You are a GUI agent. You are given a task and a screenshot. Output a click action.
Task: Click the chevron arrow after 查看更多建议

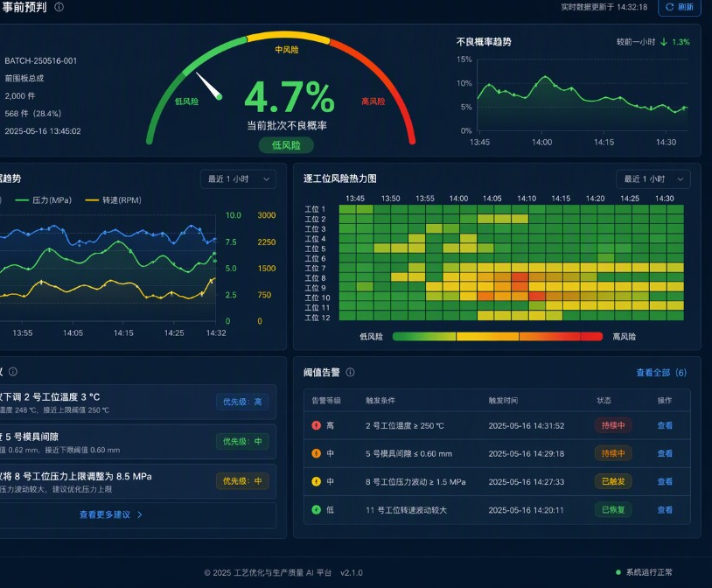coord(140,514)
